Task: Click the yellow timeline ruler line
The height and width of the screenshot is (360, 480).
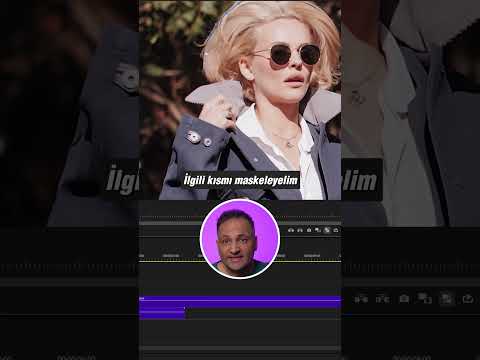Action: (240, 261)
